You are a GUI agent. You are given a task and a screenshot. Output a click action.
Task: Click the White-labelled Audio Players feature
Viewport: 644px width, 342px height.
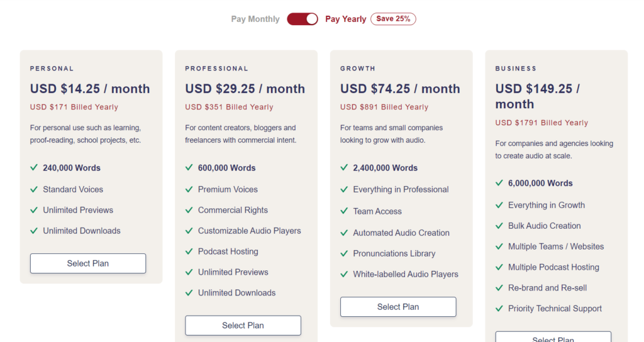(406, 274)
